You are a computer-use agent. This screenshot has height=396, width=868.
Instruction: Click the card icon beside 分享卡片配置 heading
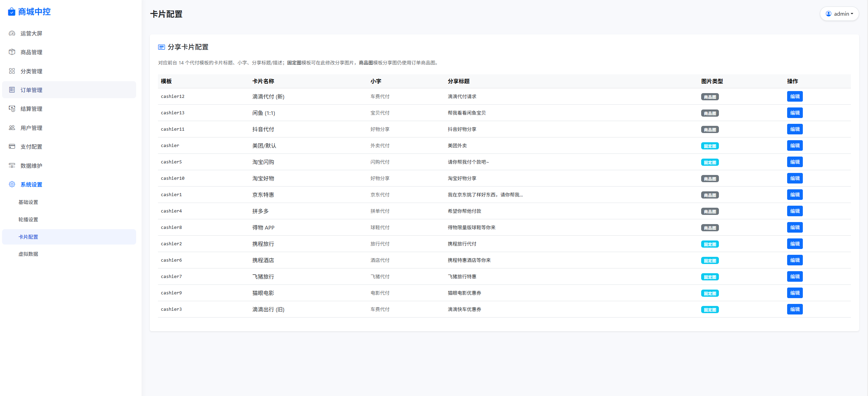coord(161,47)
